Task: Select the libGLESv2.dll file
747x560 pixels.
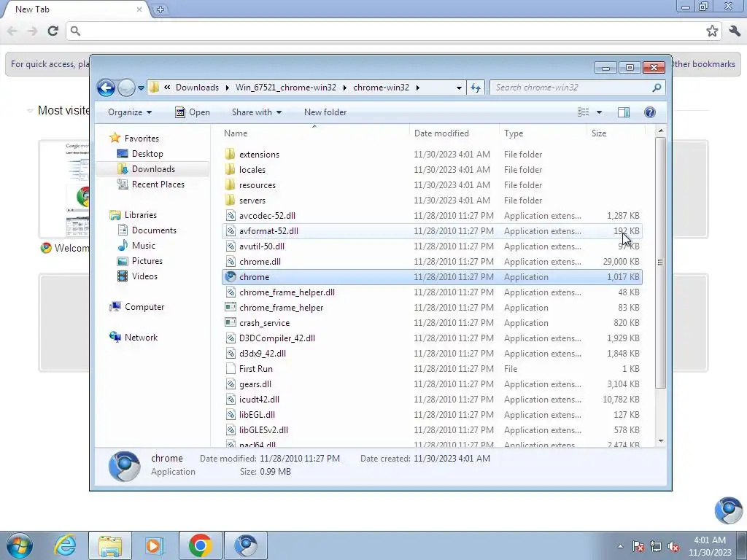Action: [263, 430]
